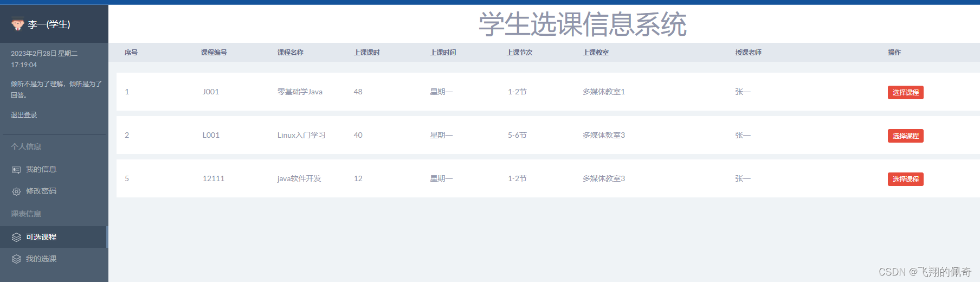Click the gear icon for 修改密码
This screenshot has height=282, width=980.
pos(16,191)
